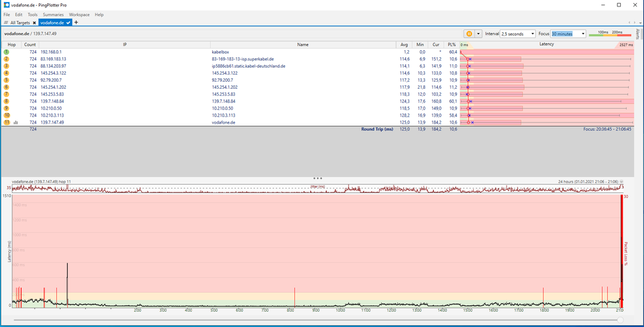This screenshot has height=327, width=644.
Task: Click name 83-169-183-13-isp.superkabel.de
Action: pos(243,59)
